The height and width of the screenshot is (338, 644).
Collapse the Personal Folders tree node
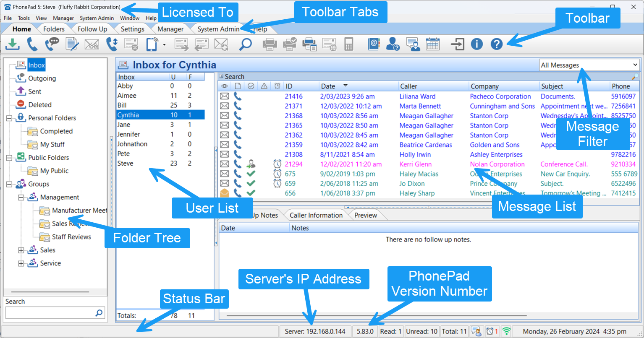[9, 118]
